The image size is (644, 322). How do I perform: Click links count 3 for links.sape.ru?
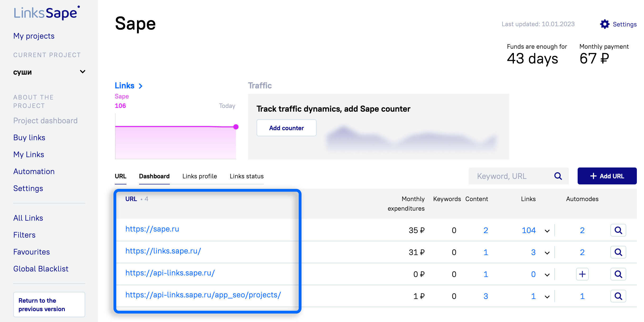pyautogui.click(x=533, y=252)
